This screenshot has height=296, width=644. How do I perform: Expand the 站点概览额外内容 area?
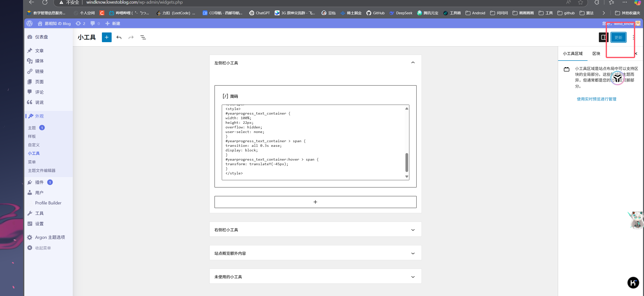pyautogui.click(x=413, y=253)
